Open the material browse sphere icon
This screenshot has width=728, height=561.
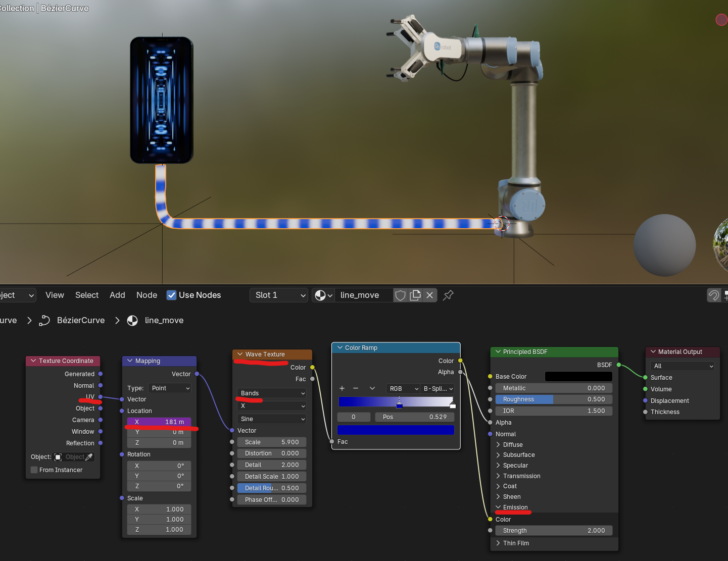coord(323,295)
